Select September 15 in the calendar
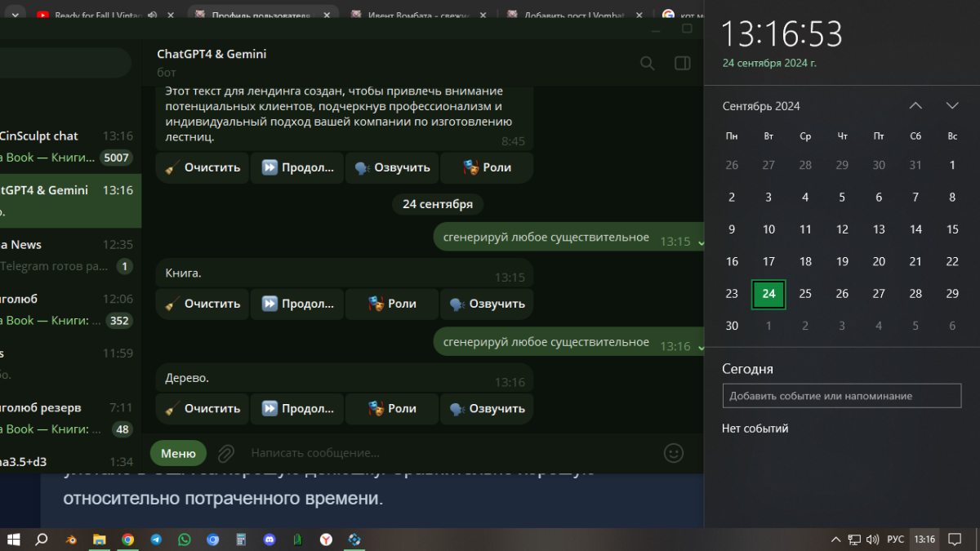Image resolution: width=980 pixels, height=551 pixels. (x=952, y=229)
